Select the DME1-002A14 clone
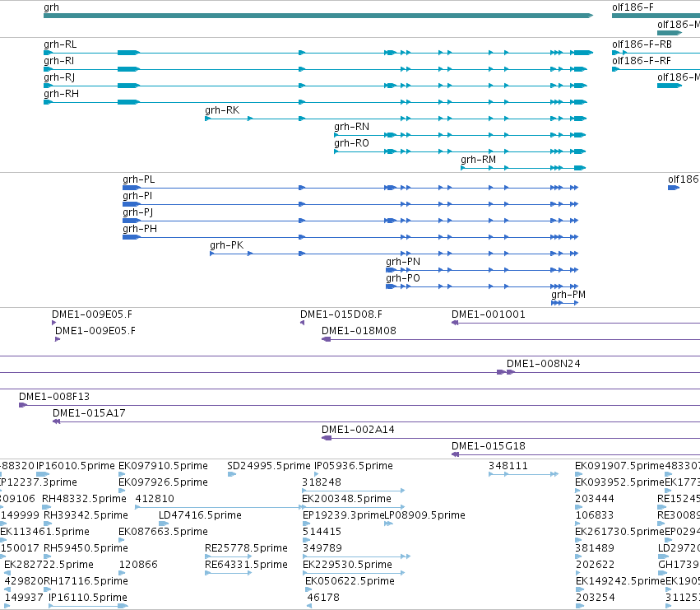The width and height of the screenshot is (700, 610). tap(358, 430)
